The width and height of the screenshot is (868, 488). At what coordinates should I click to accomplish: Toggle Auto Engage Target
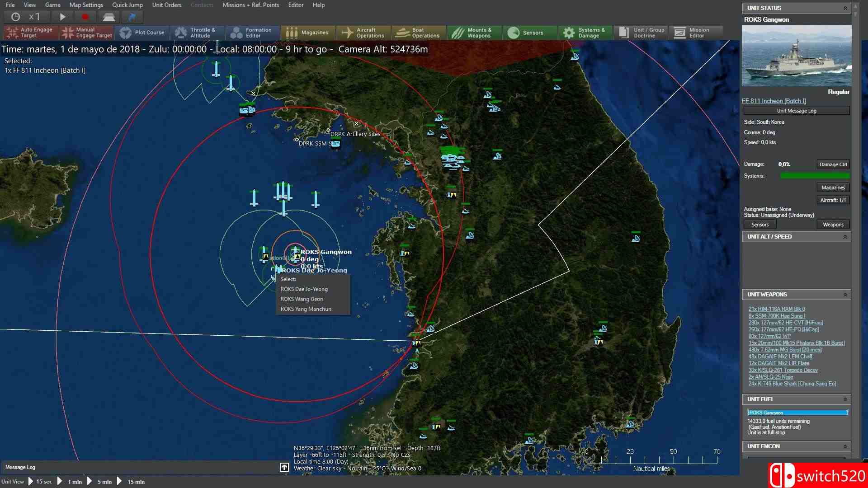click(x=29, y=32)
